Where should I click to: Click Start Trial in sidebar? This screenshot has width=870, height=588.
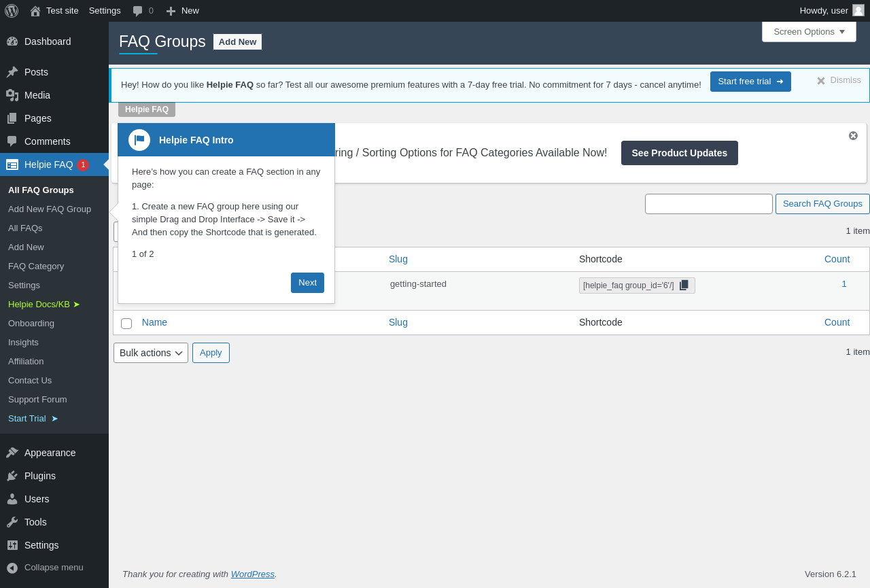click(33, 418)
